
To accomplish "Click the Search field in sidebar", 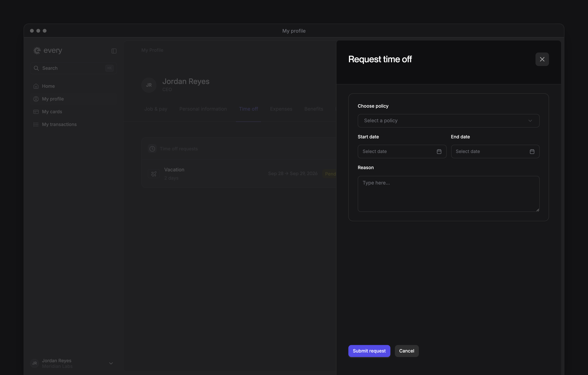I will [73, 68].
